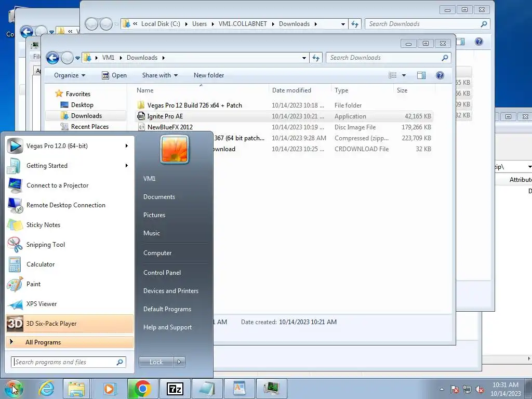Open the view options dropdown arrow
532x399 pixels.
click(x=404, y=75)
